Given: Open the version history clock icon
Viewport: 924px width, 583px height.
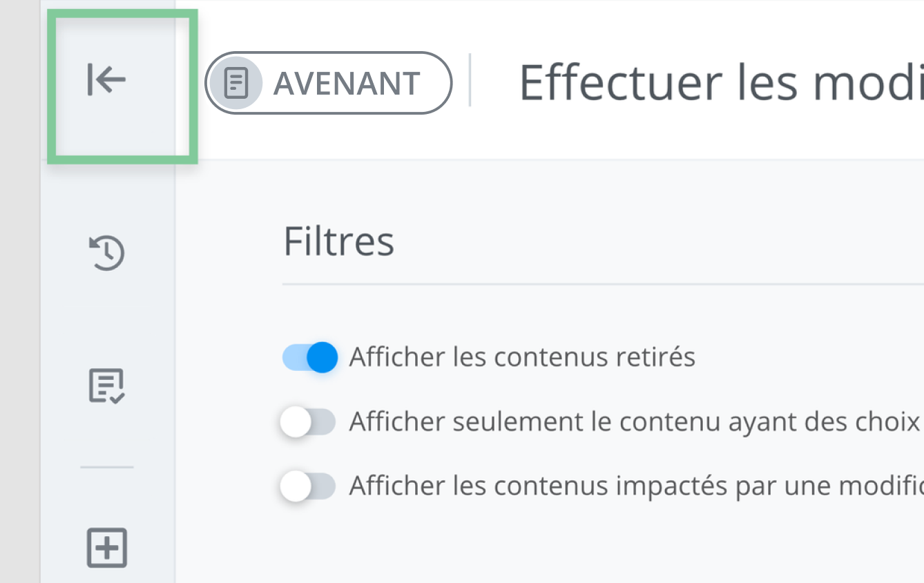Looking at the screenshot, I should coord(107,252).
